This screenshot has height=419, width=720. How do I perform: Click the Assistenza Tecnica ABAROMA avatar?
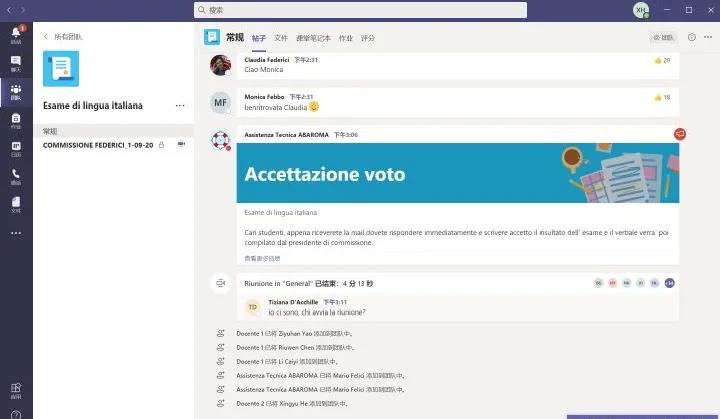(x=220, y=140)
